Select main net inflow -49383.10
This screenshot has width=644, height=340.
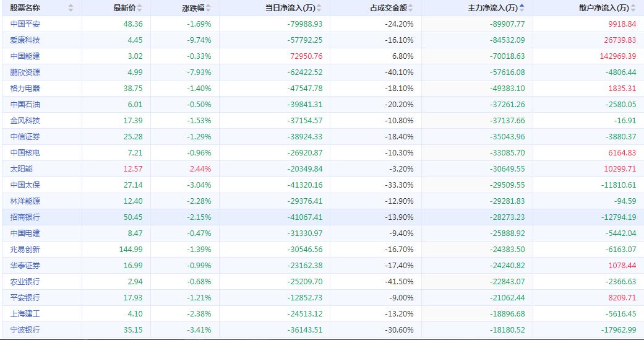point(507,89)
